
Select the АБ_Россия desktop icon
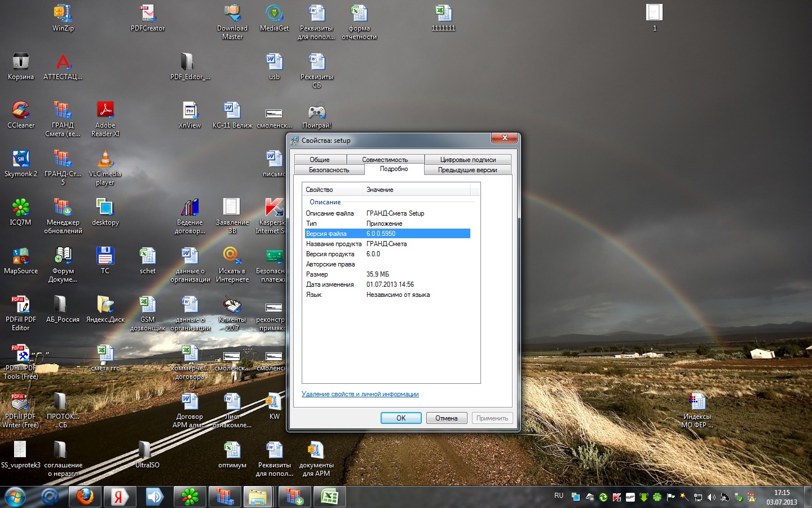pyautogui.click(x=63, y=309)
